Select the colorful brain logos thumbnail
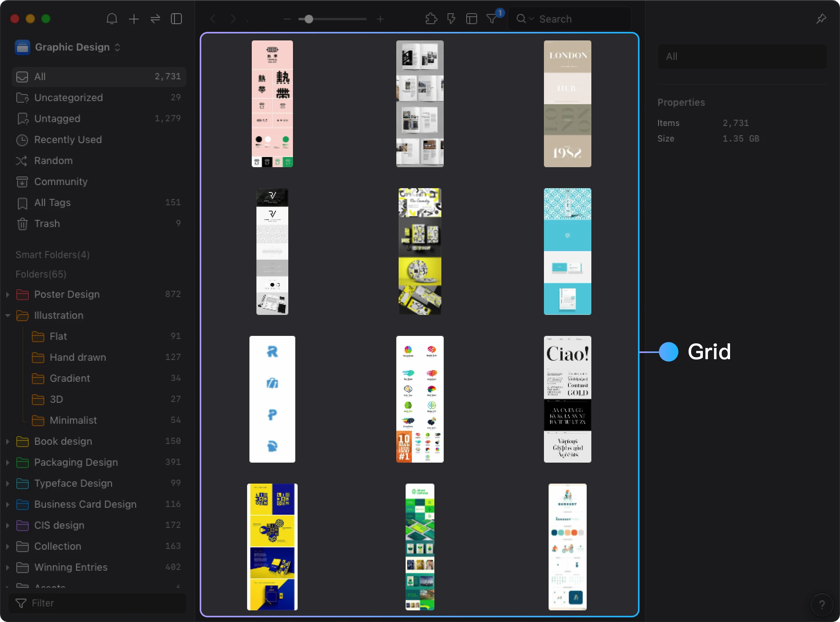Screen dimensions: 840x622 420,399
